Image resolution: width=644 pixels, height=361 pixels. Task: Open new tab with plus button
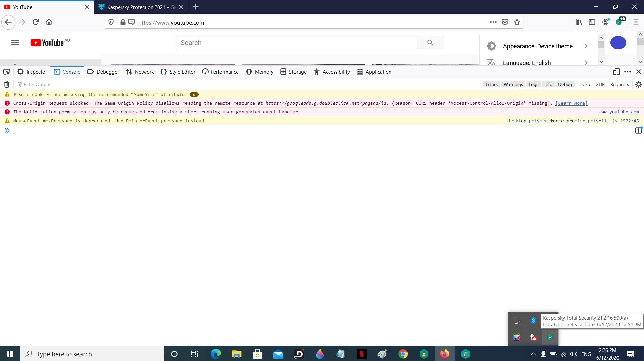click(196, 7)
